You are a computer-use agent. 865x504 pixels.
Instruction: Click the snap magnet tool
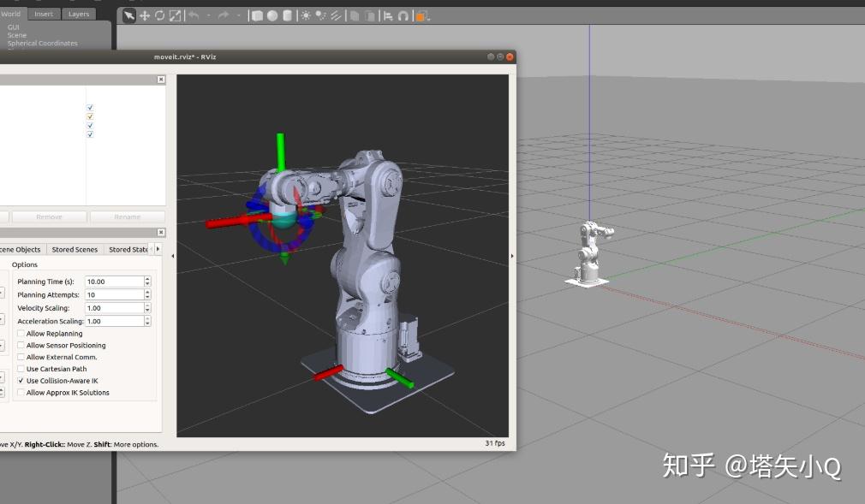point(403,15)
